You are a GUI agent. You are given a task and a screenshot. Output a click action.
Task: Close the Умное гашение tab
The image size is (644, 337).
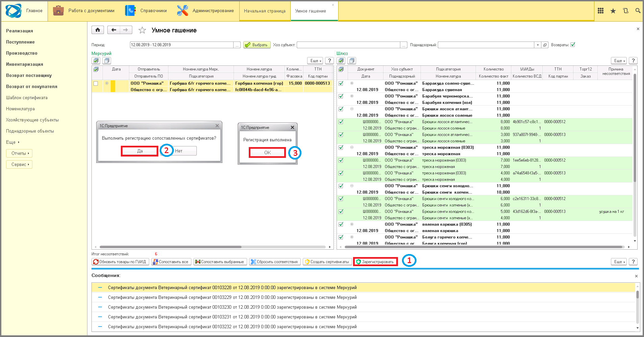click(x=333, y=5)
